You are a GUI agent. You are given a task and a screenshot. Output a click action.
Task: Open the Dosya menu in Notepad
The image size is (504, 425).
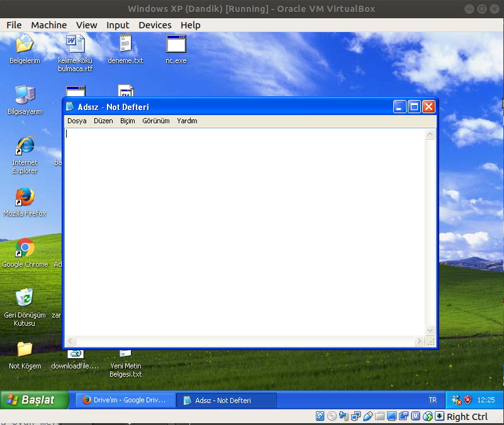click(x=77, y=121)
